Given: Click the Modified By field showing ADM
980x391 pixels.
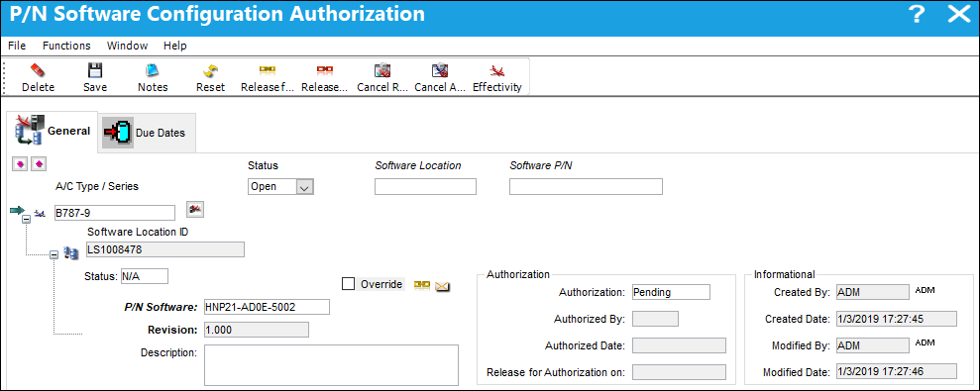Looking at the screenshot, I should [872, 345].
